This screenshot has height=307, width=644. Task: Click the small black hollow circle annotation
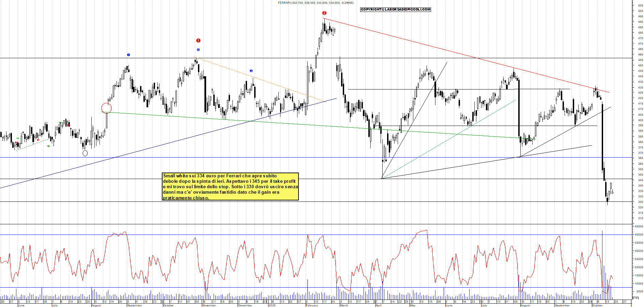click(85, 153)
